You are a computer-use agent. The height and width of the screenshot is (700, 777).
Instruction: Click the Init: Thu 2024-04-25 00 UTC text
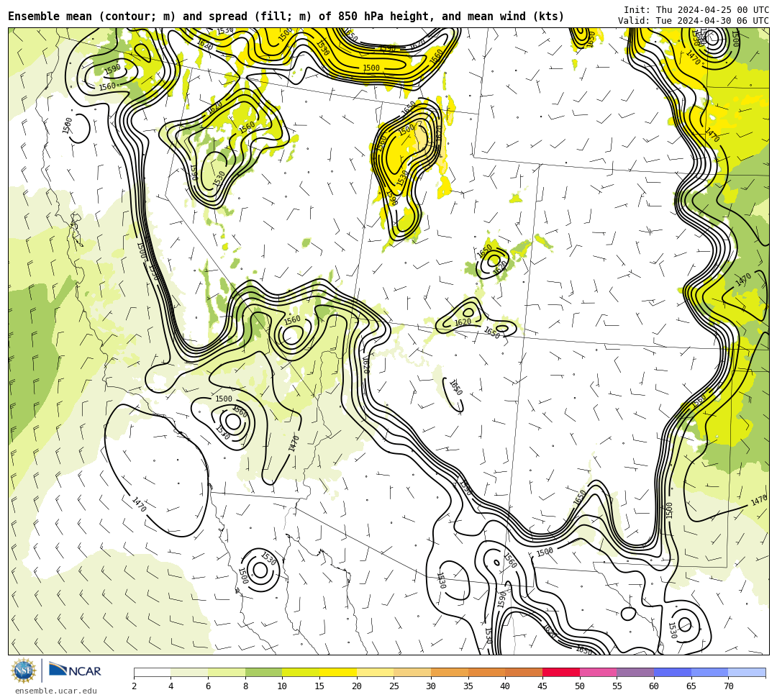696,10
